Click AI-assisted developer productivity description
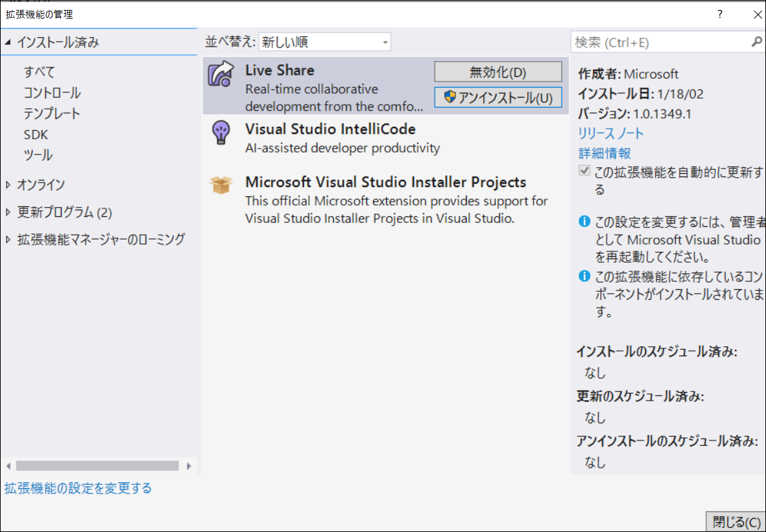Screen dimensions: 766x532 click(343, 148)
